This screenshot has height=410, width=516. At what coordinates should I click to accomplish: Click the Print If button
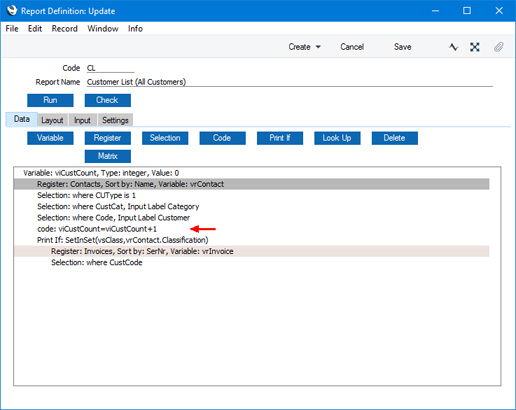tap(280, 138)
